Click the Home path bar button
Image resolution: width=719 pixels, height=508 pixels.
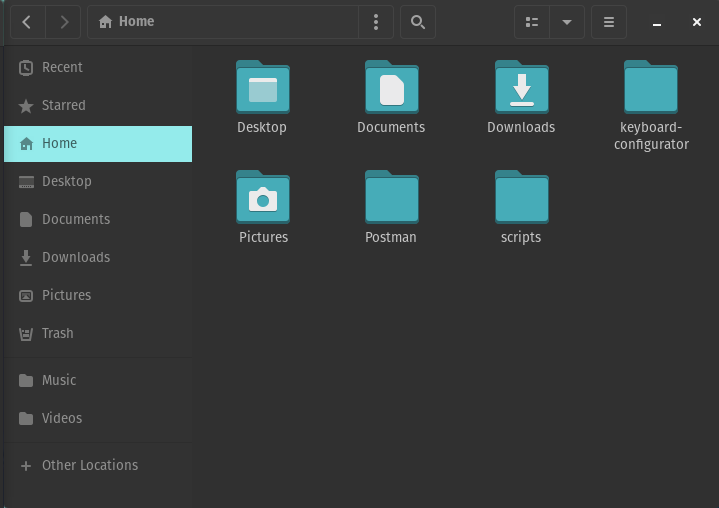pos(126,22)
